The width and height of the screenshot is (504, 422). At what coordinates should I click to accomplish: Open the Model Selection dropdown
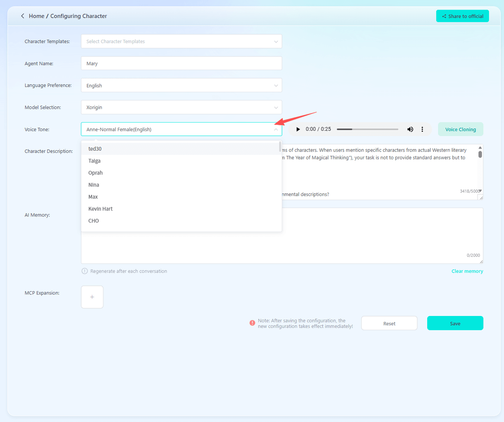click(181, 107)
